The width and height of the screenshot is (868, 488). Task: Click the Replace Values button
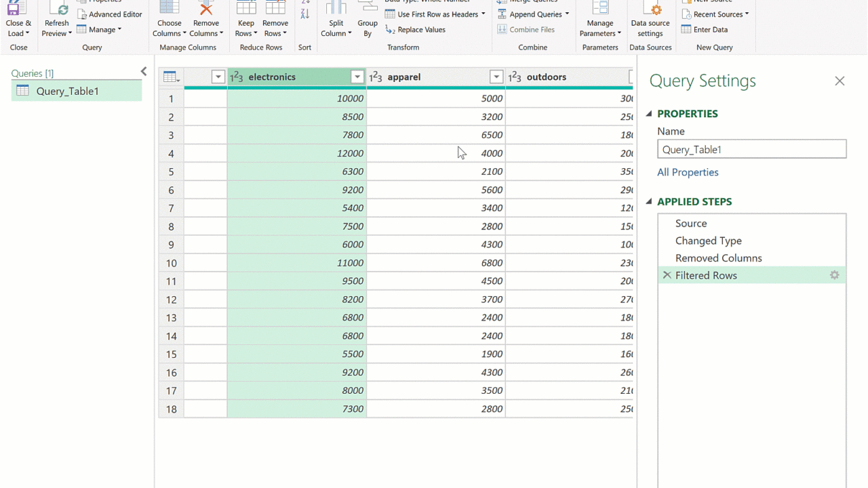[415, 30]
